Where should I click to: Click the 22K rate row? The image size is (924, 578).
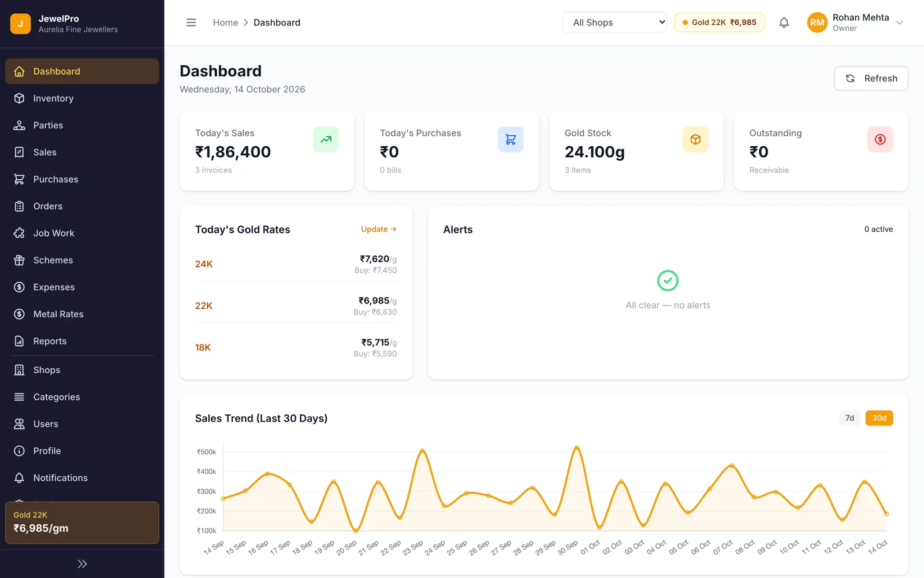pyautogui.click(x=296, y=306)
